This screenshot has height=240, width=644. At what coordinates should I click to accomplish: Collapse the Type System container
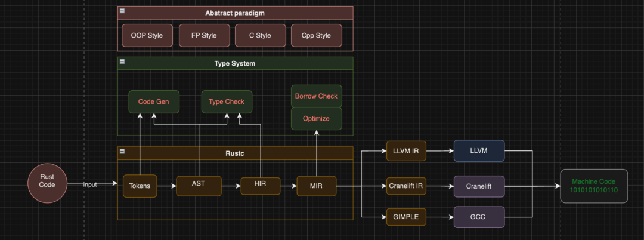[122, 61]
